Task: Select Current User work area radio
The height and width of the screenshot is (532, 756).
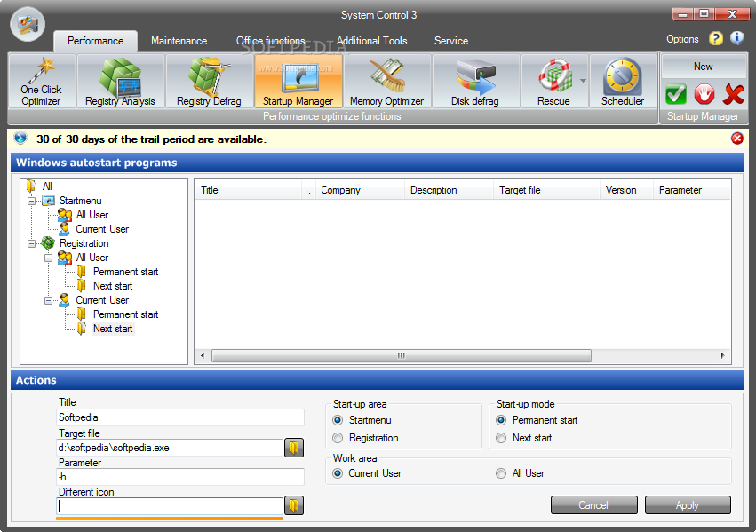Action: click(x=338, y=473)
